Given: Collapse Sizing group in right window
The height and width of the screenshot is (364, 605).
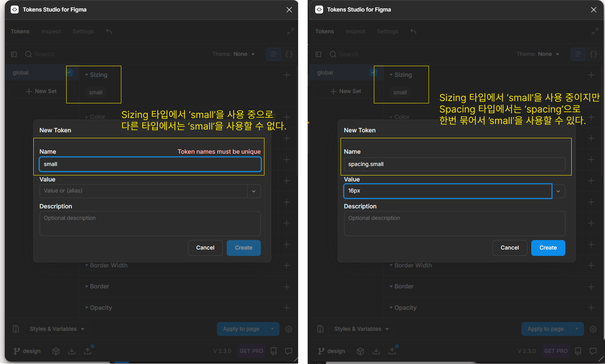Looking at the screenshot, I should coord(401,75).
